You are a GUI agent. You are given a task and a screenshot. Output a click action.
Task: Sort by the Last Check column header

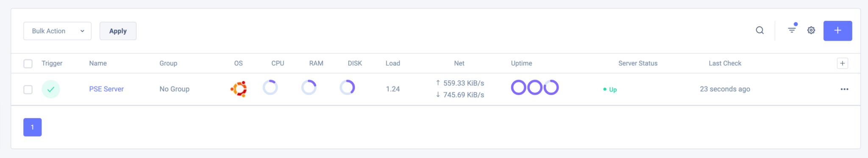(x=725, y=63)
